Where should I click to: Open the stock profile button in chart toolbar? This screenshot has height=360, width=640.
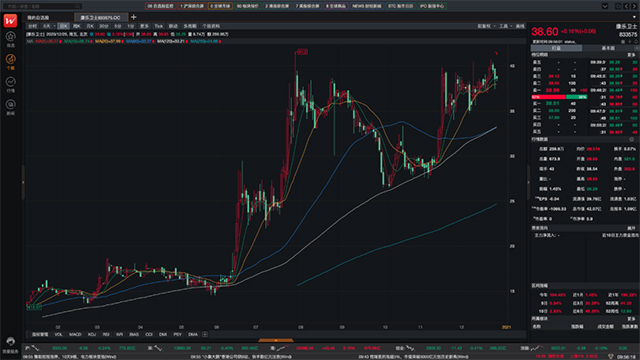(x=211, y=26)
